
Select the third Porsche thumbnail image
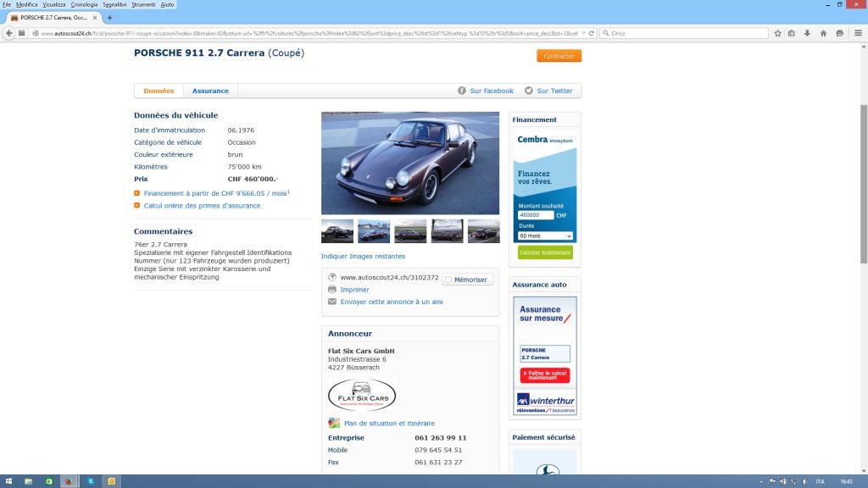pyautogui.click(x=410, y=231)
